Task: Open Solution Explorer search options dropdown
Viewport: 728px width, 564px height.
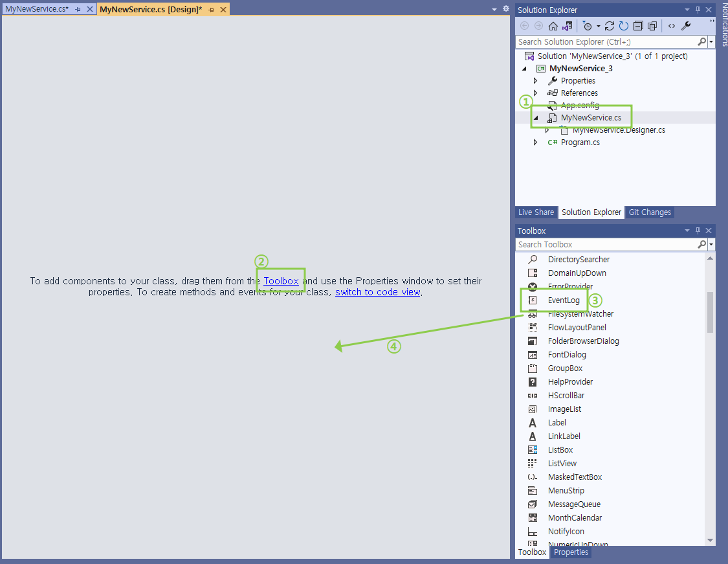Action: (x=711, y=42)
